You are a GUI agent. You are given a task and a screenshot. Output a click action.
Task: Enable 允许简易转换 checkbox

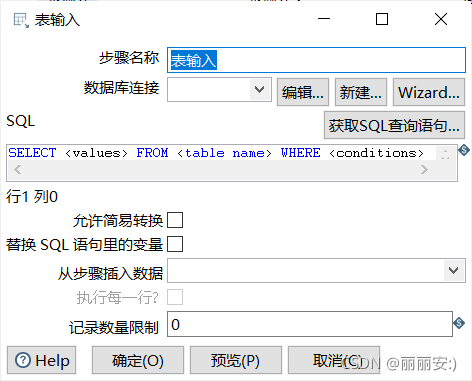(175, 220)
